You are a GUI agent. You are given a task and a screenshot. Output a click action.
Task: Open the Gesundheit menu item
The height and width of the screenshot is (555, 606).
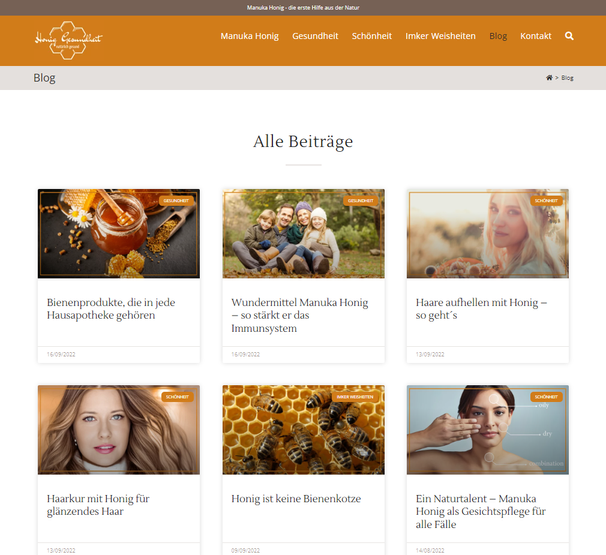tap(315, 36)
